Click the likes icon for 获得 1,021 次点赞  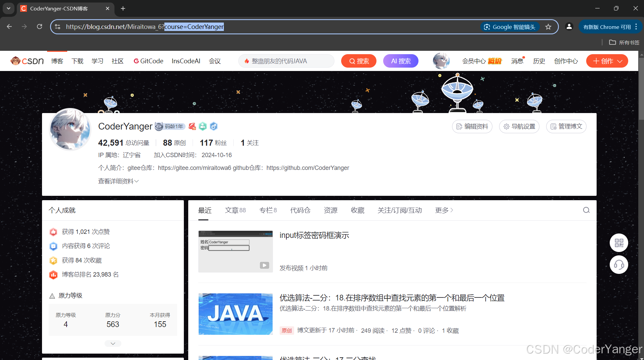pyautogui.click(x=53, y=232)
